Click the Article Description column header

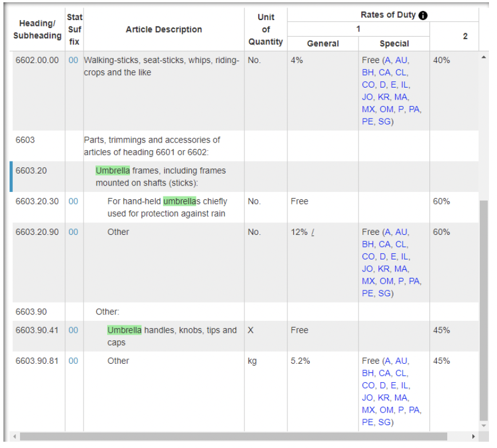(x=164, y=29)
